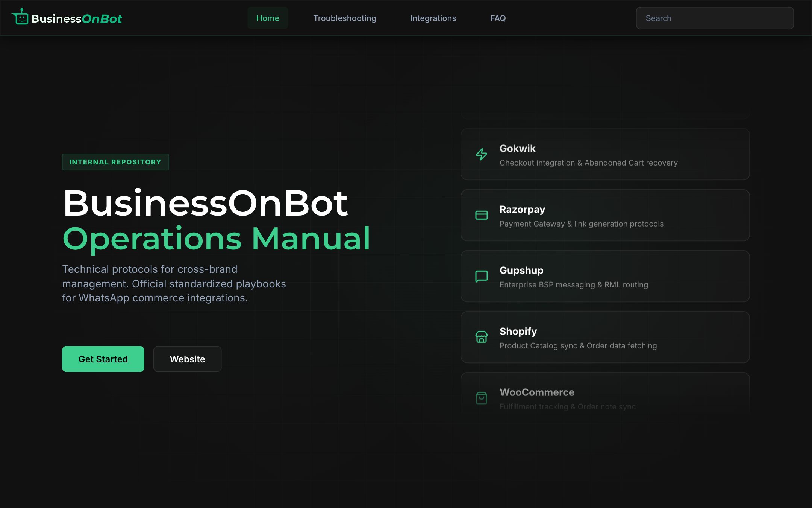Focus the Search input field

pyautogui.click(x=715, y=18)
